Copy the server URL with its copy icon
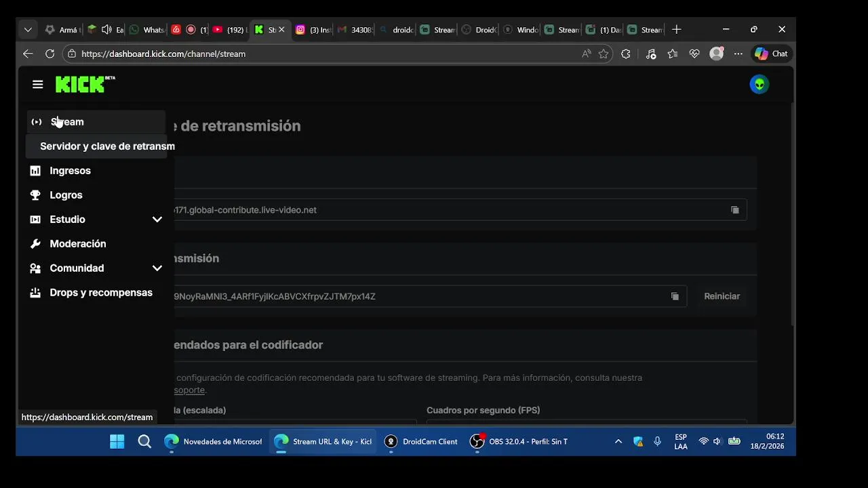 (734, 210)
